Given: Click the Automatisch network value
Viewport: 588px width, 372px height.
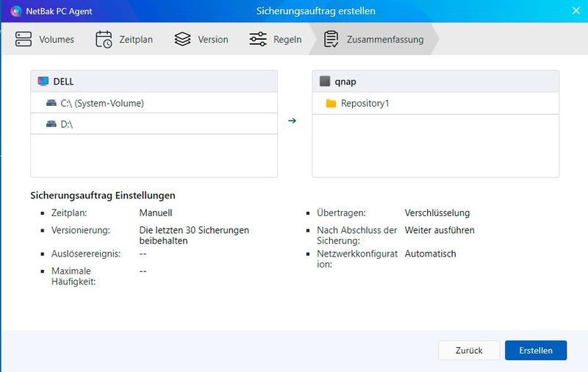Looking at the screenshot, I should (x=430, y=254).
